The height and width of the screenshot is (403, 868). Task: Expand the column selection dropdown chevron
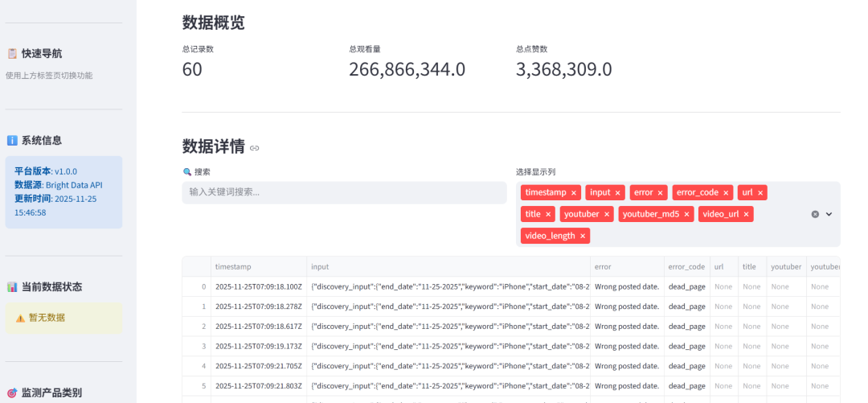(x=829, y=214)
